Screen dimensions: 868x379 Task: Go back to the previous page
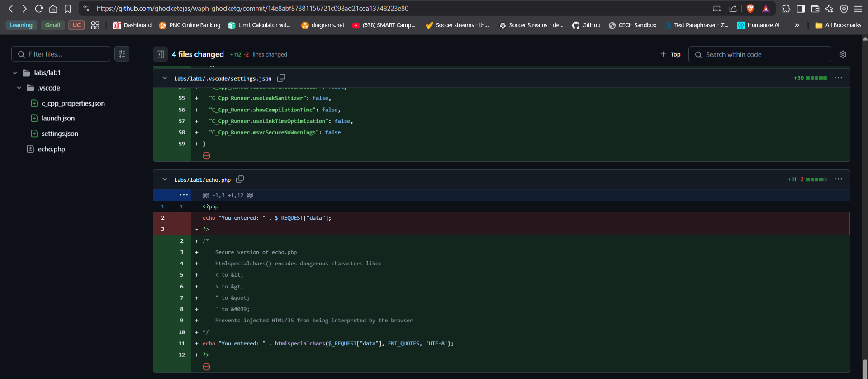pos(10,9)
